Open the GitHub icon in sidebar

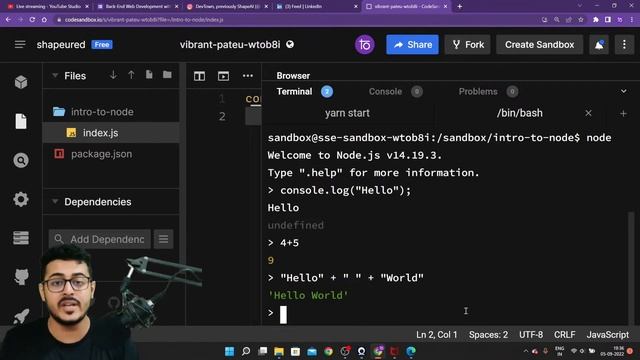[21, 276]
